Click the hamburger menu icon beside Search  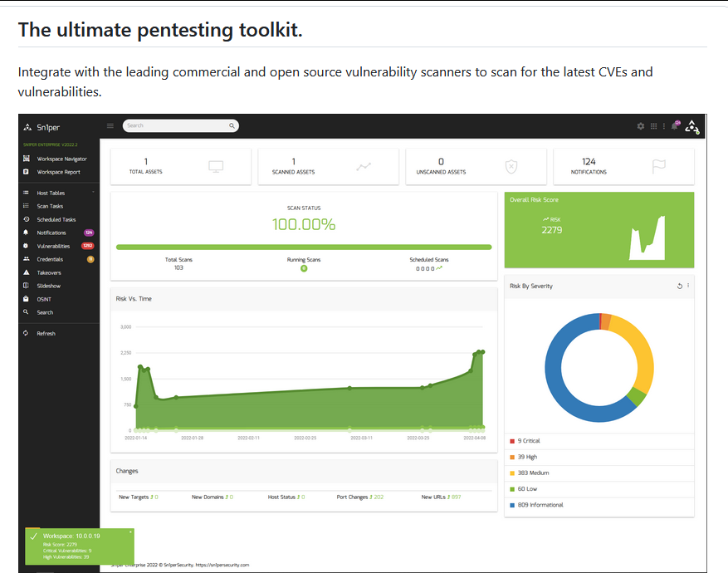(x=110, y=125)
